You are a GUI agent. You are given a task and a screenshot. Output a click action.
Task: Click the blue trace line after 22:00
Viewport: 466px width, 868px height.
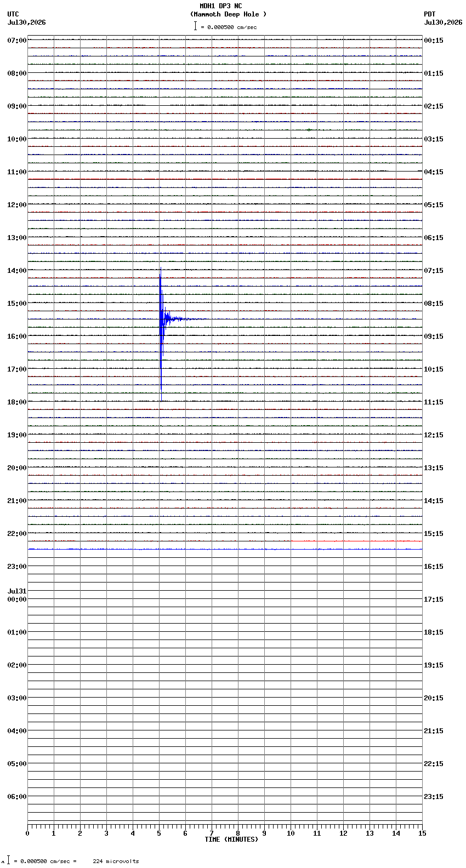225,549
